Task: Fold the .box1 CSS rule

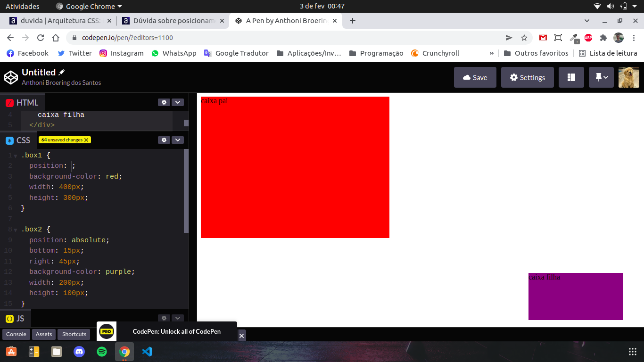Action: click(16, 156)
